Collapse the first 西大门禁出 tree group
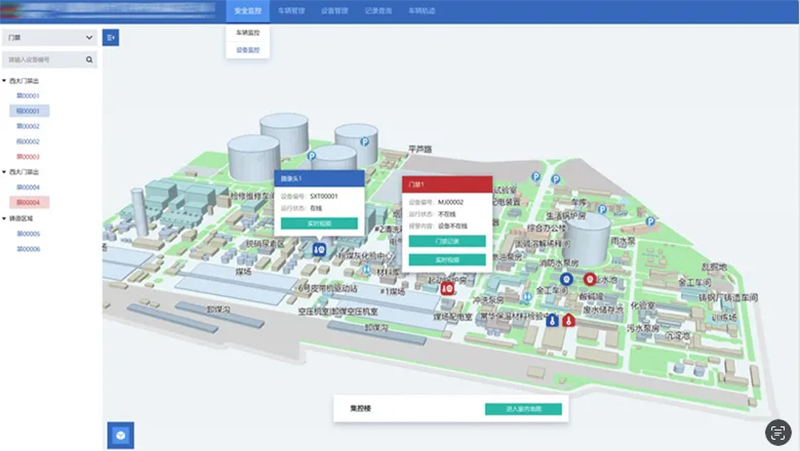The image size is (800, 451). coord(5,80)
